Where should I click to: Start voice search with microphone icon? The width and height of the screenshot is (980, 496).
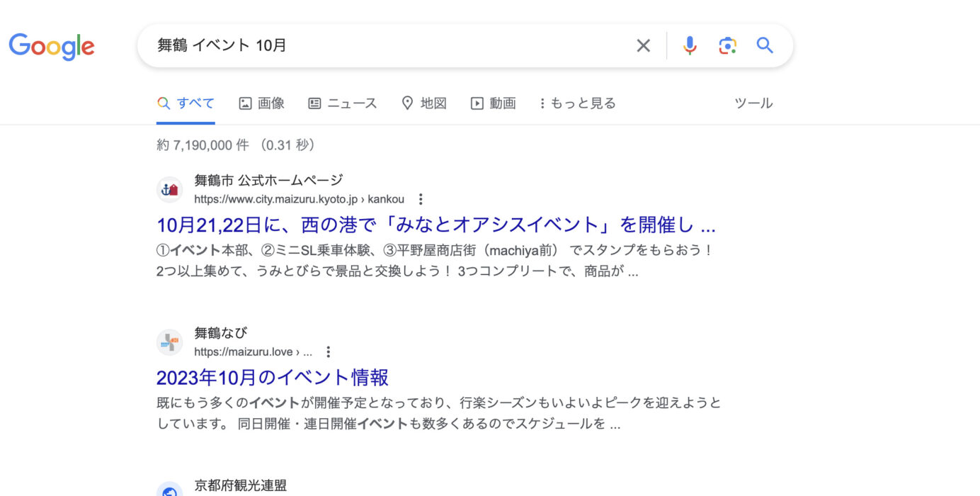(690, 46)
